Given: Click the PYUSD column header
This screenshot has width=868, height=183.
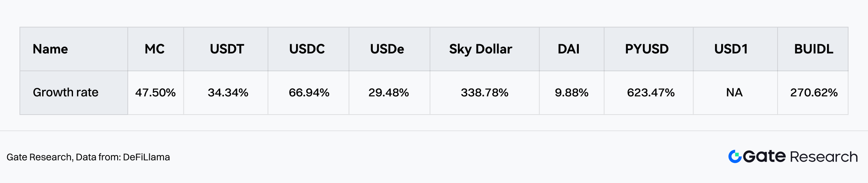Looking at the screenshot, I should [647, 49].
